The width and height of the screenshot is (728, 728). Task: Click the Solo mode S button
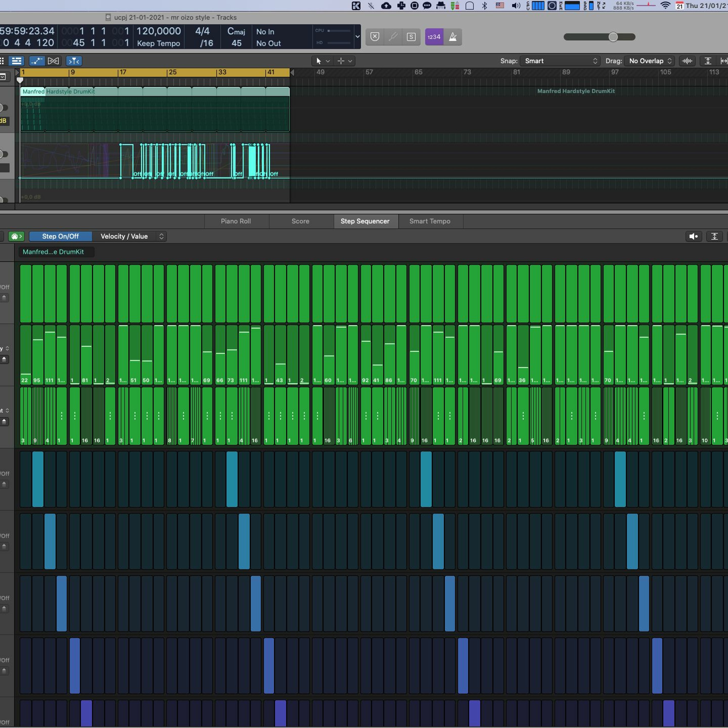tap(411, 37)
